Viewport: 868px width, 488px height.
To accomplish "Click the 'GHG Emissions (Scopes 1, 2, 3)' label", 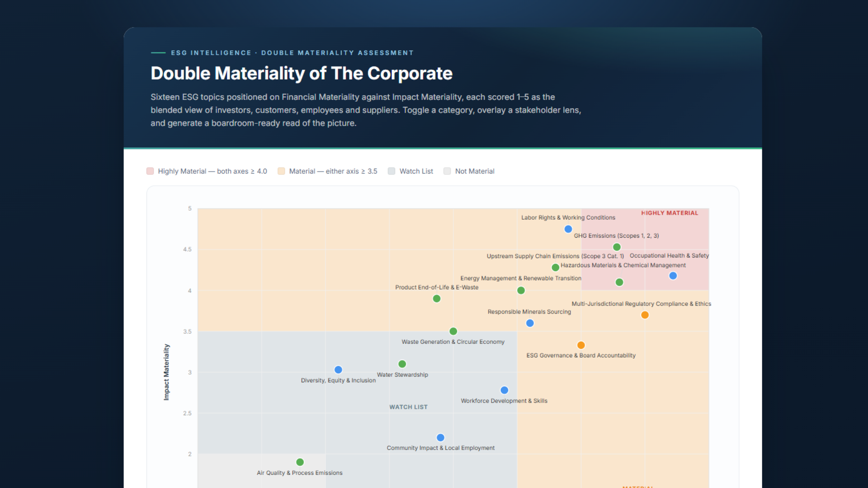I will 616,236.
